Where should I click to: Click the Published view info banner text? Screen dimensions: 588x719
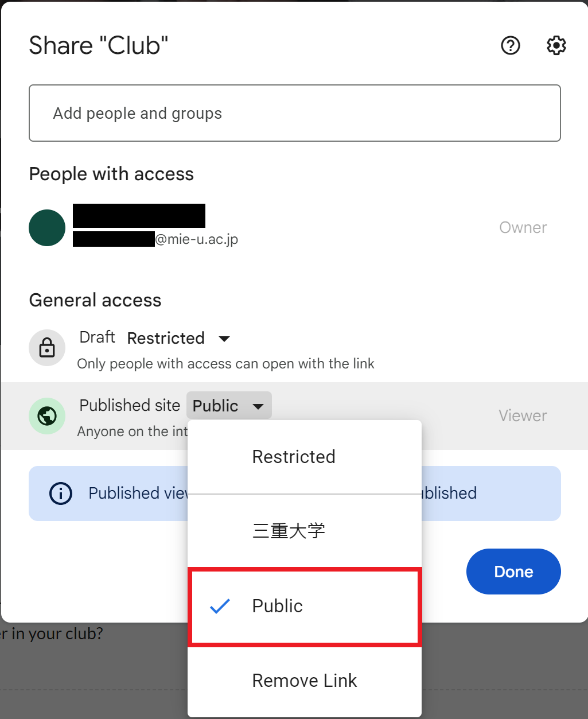pyautogui.click(x=138, y=493)
